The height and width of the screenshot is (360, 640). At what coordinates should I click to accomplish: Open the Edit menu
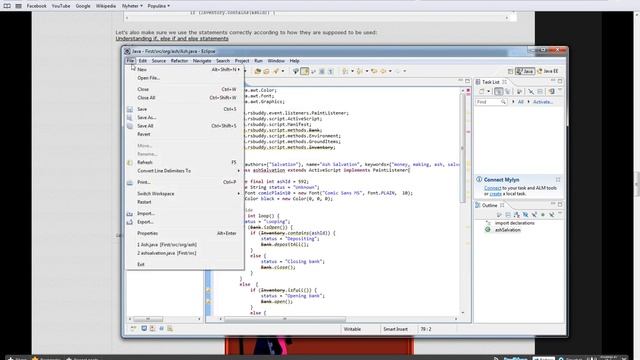(x=142, y=61)
